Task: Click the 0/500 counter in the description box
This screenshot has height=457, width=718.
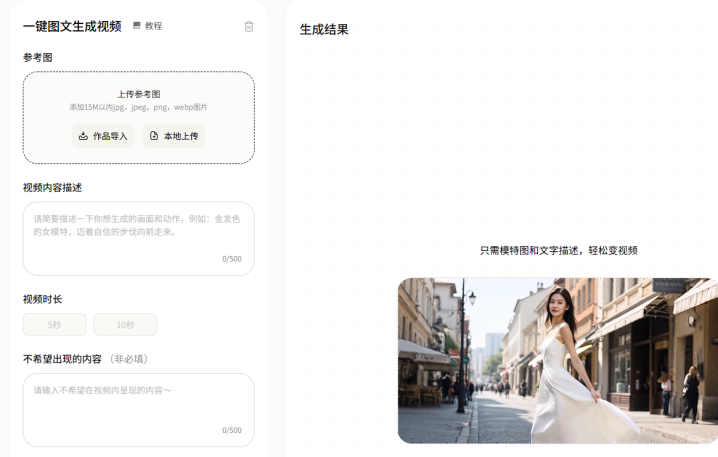Action: click(x=231, y=259)
